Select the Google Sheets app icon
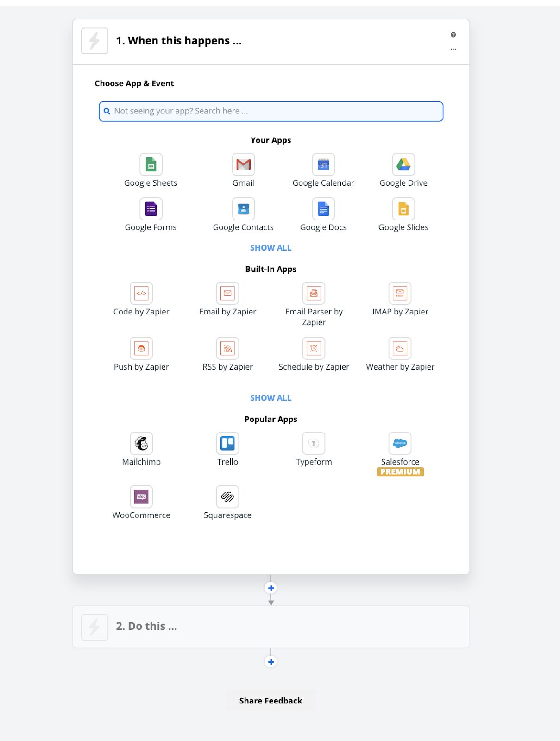This screenshot has width=560, height=741. tap(151, 164)
